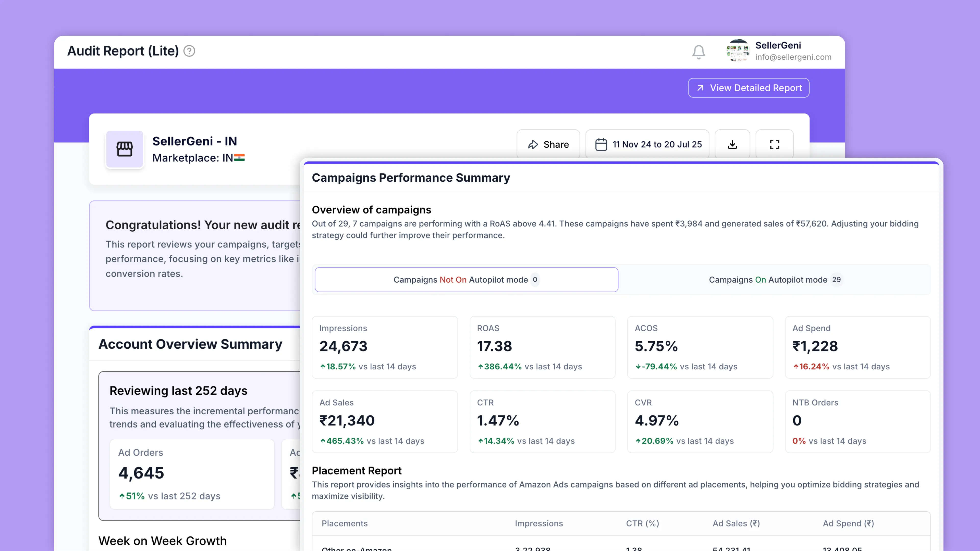Click the Ad Sales (₹) column header

736,523
